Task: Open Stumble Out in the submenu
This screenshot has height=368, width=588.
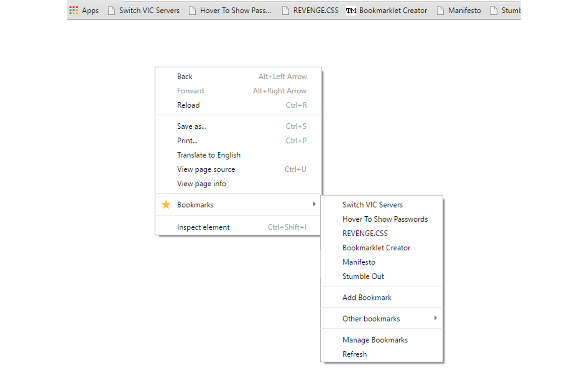Action: [x=382, y=276]
